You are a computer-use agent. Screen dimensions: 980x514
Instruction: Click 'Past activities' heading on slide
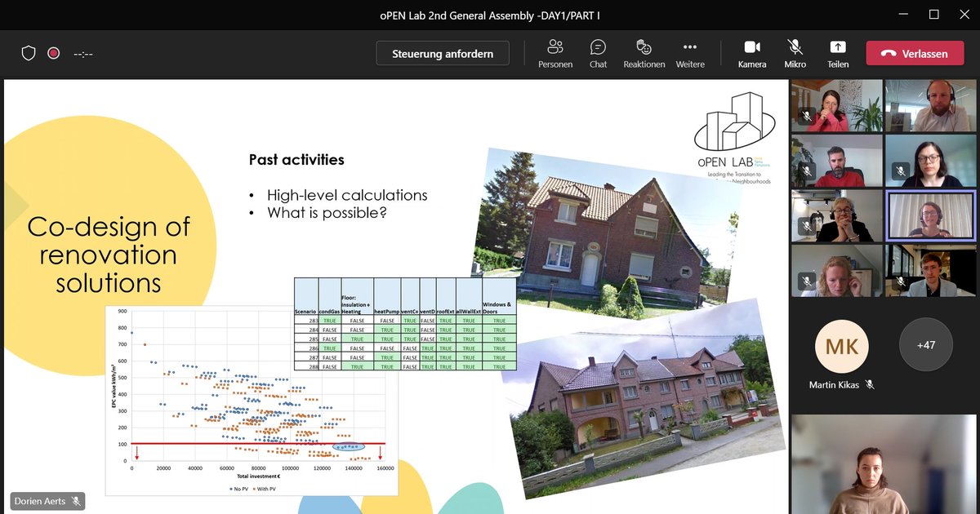pos(296,159)
